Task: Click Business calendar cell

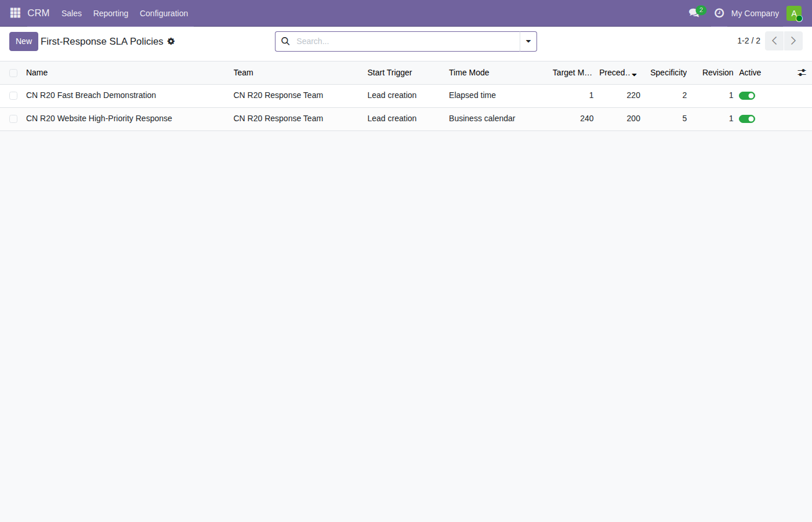Action: [x=482, y=118]
